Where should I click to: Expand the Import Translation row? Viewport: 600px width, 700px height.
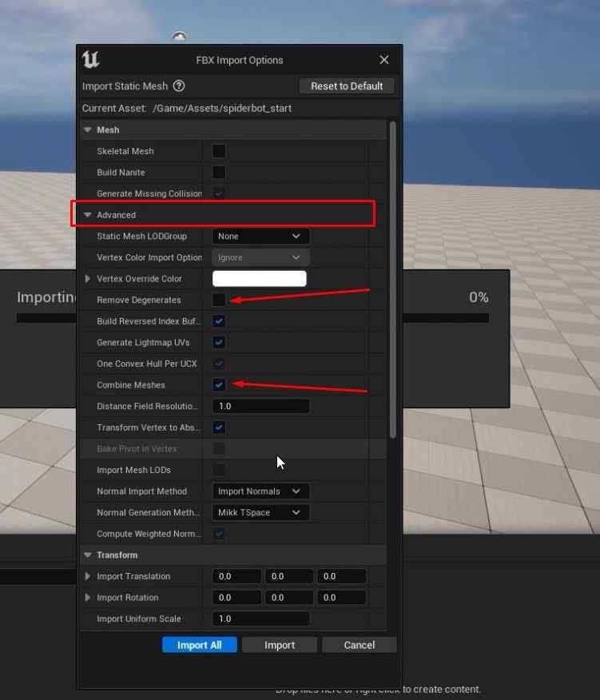point(88,576)
